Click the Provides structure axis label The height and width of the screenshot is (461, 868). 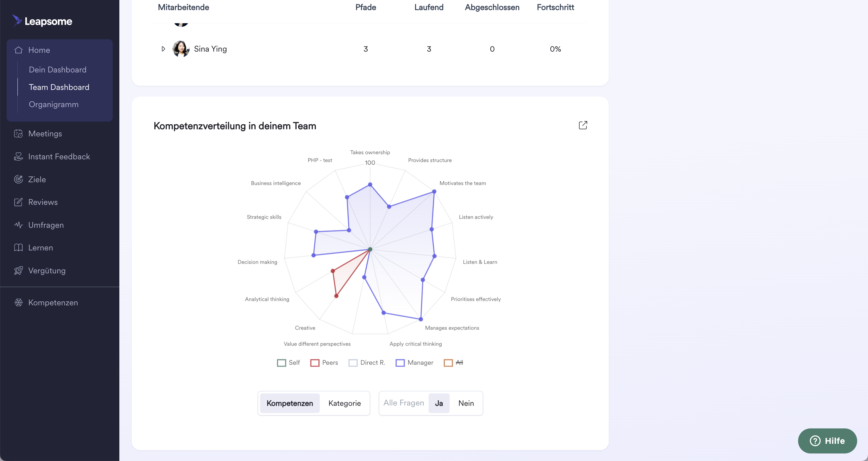point(429,160)
